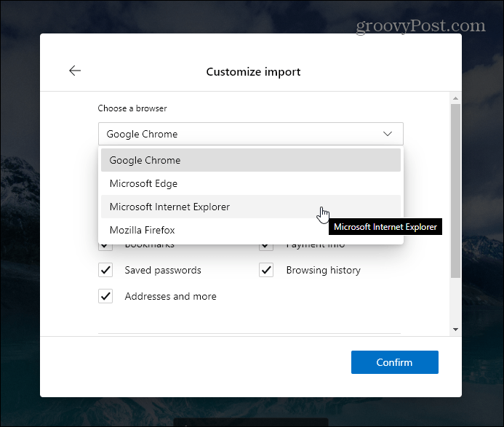Viewport: 504px width, 427px height.
Task: Toggle the partially hidden Bookmarks checkbox
Action: coord(105,247)
